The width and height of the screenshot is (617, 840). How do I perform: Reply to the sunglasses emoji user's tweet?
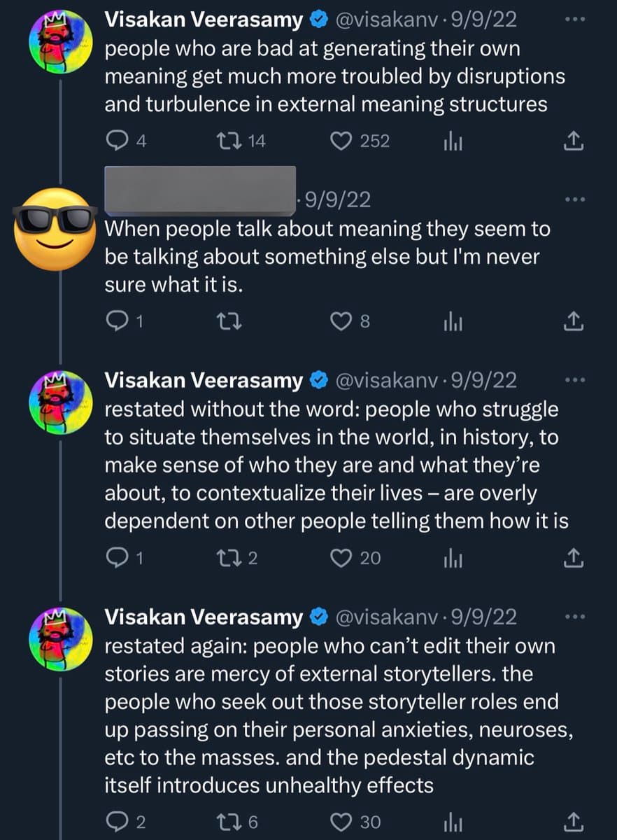[115, 321]
